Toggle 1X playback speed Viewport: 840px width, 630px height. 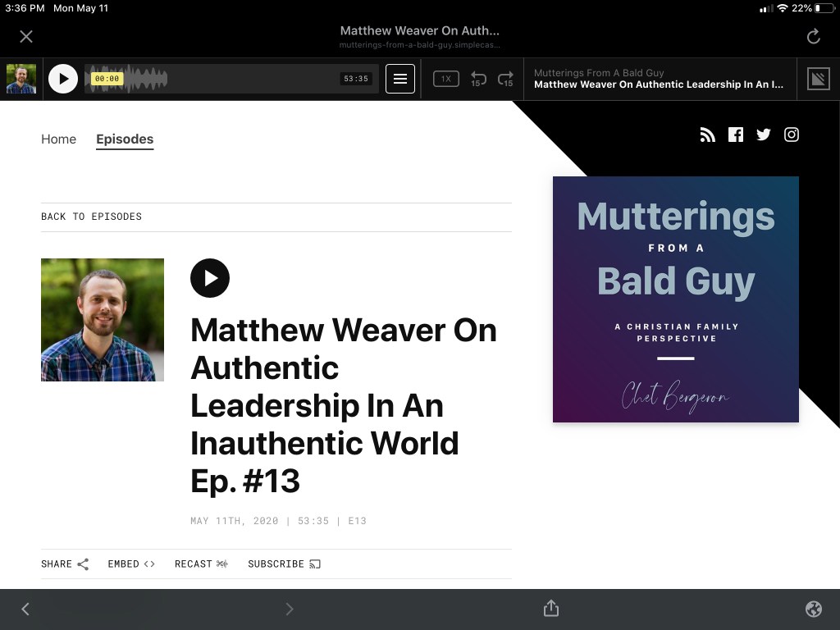tap(445, 79)
